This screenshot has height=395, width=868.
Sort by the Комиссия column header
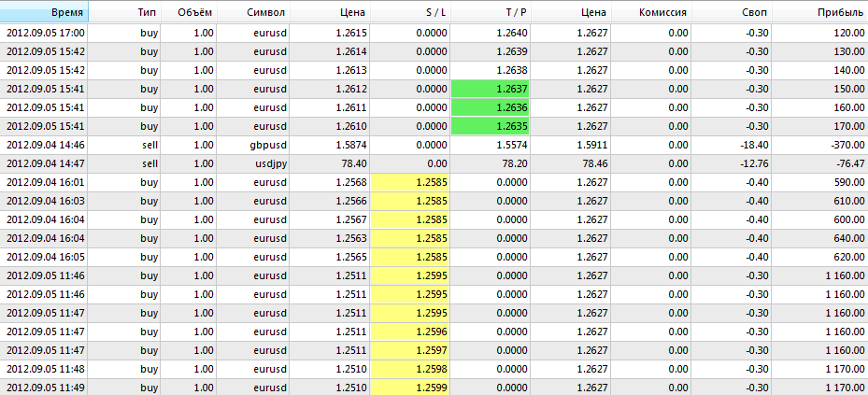651,11
